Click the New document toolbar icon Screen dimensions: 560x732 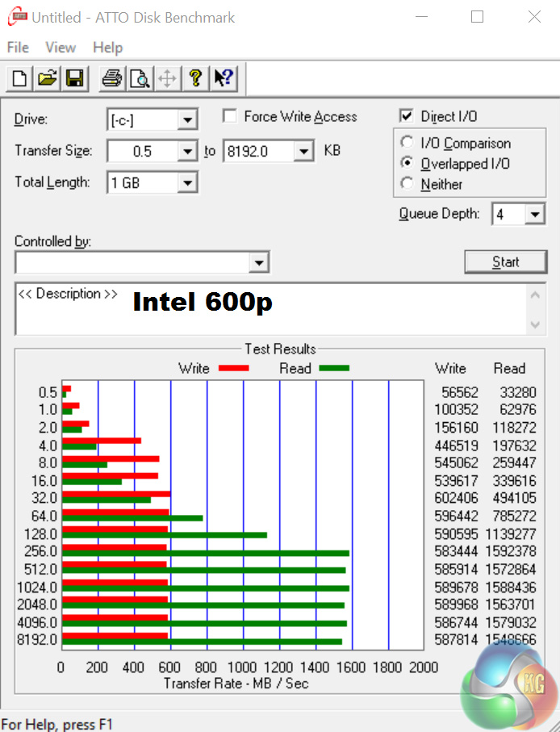[x=19, y=78]
